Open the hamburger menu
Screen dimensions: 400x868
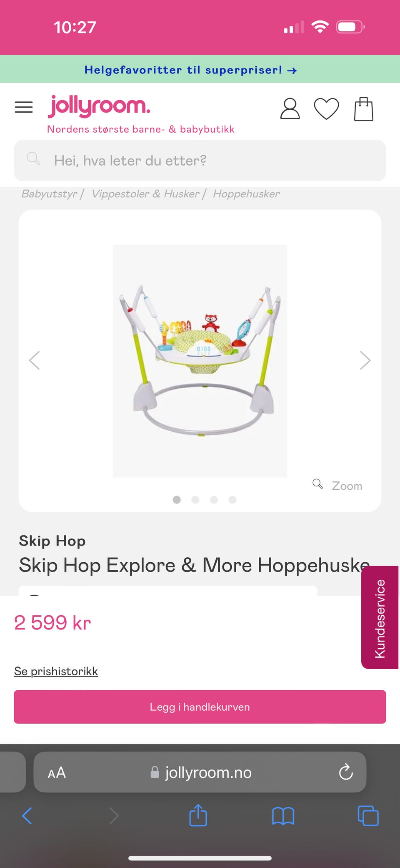pos(24,107)
